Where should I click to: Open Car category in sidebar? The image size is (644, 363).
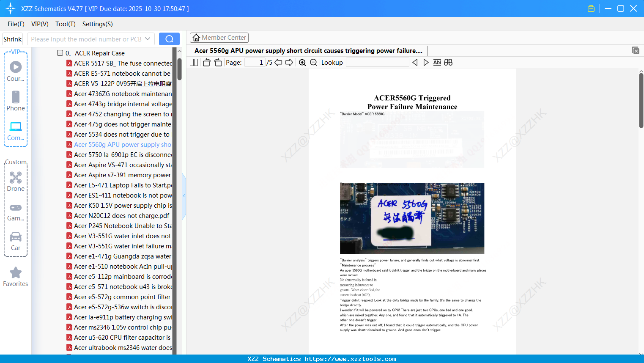(x=16, y=241)
